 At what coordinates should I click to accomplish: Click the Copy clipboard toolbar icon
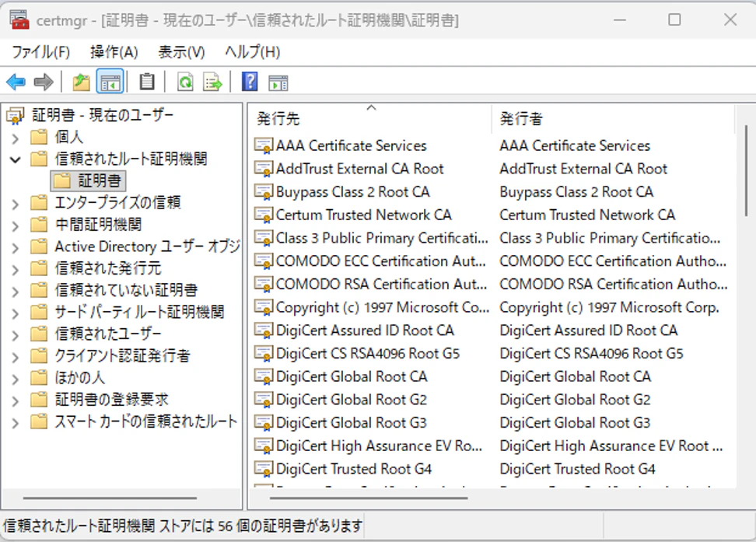(x=147, y=82)
